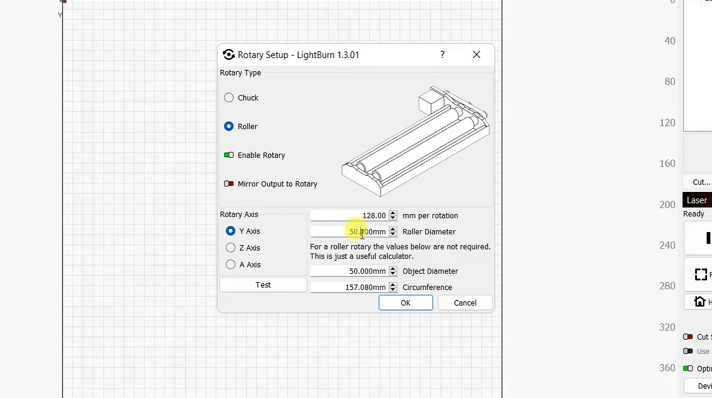Click the 'Rotary Axis' heading

click(x=239, y=214)
